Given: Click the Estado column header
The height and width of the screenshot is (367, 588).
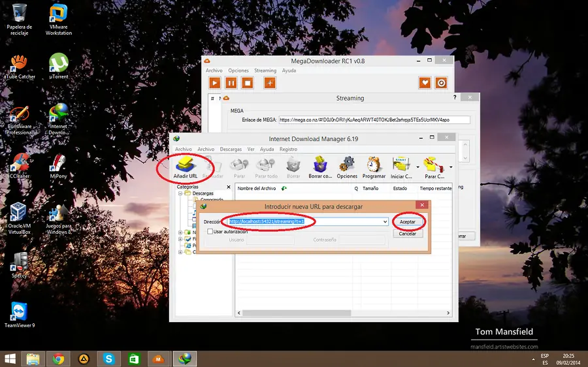Looking at the screenshot, I should pos(400,188).
